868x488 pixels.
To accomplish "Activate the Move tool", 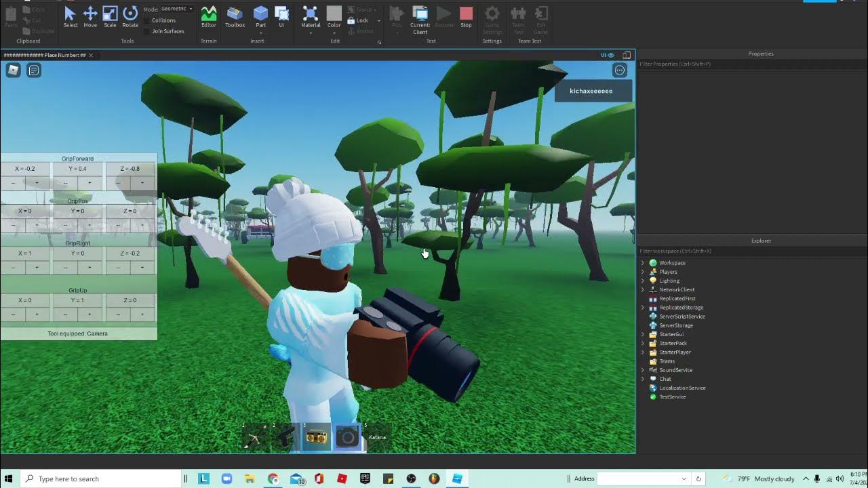I will pos(90,17).
